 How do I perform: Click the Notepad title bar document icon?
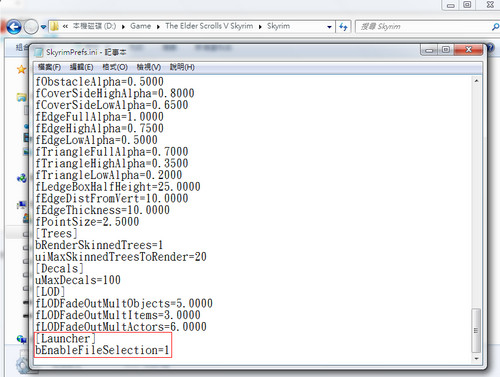pos(39,53)
